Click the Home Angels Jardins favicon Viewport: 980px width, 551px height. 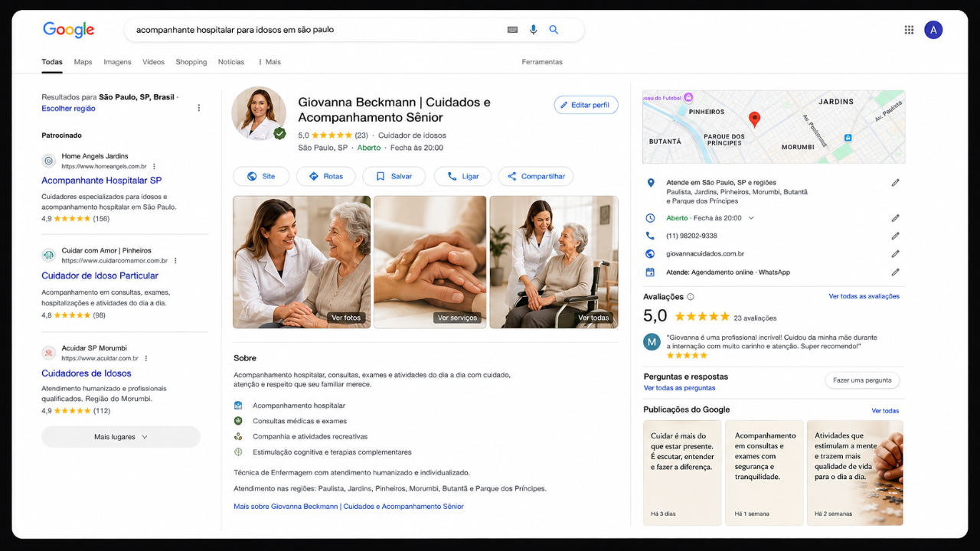tap(49, 161)
